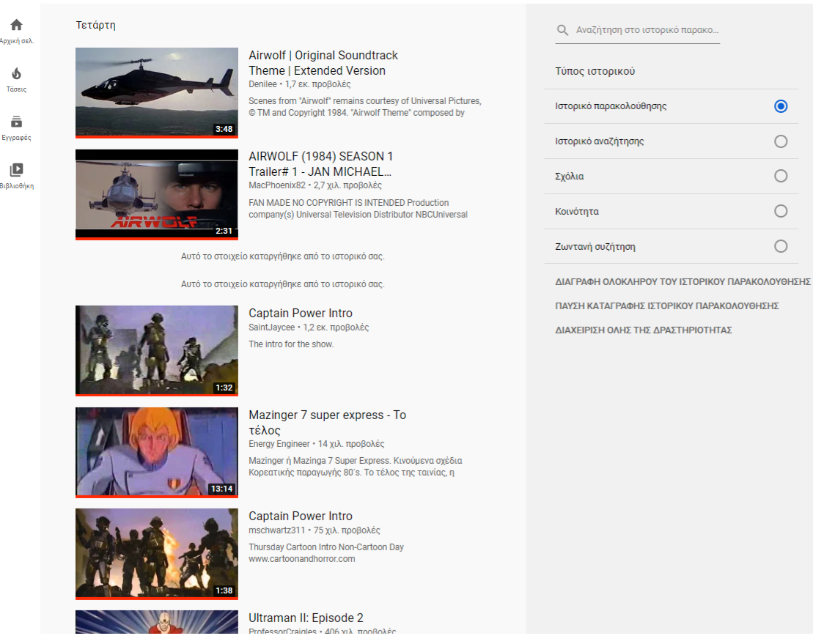Click ΠΑΥΣΗ ΚΑΤΑΓΡΑΦΗΣ ΙΣΤΟΡΙΚΟΥ ΠΑΡΑΚΟΛΟΥΘΗΣΗΣ

pyautogui.click(x=666, y=306)
